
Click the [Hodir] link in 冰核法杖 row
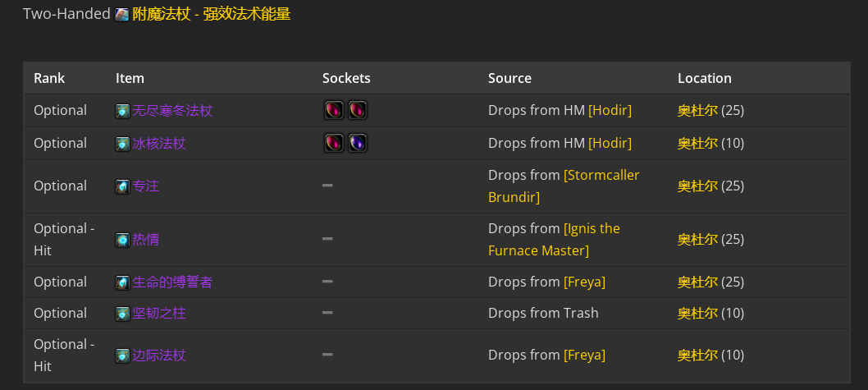coord(610,143)
